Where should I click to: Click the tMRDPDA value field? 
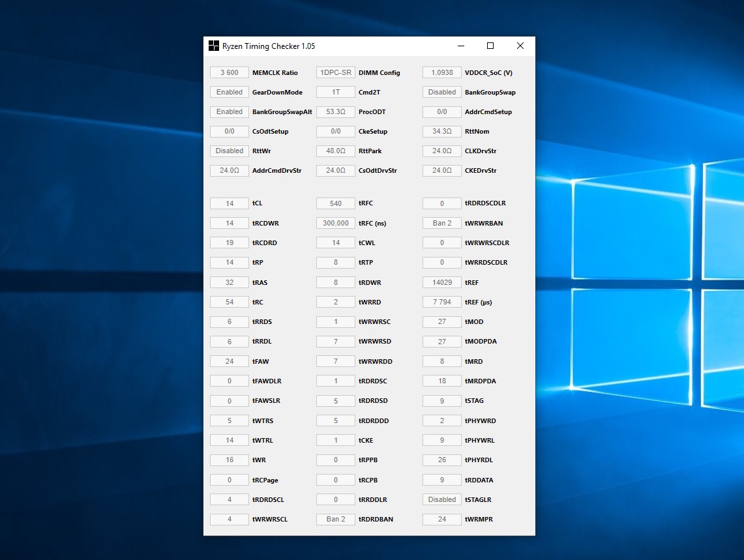click(442, 381)
